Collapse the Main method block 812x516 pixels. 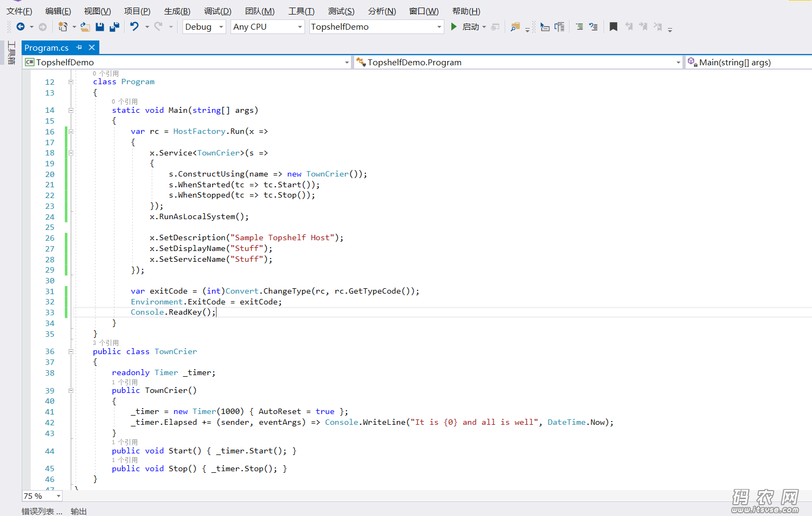coord(71,110)
